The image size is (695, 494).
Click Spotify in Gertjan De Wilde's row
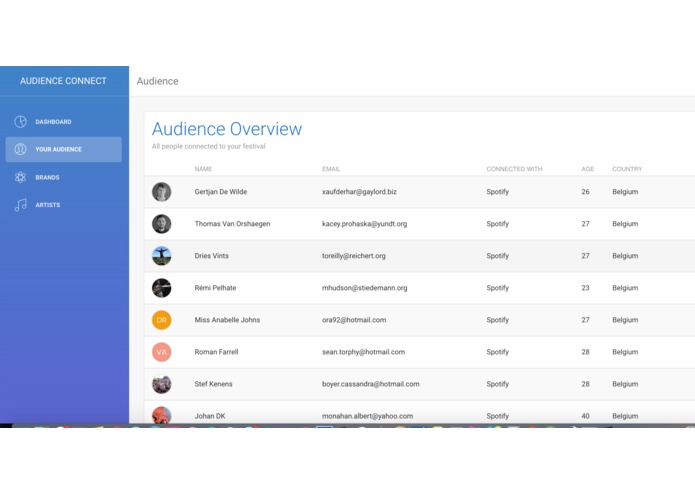497,192
